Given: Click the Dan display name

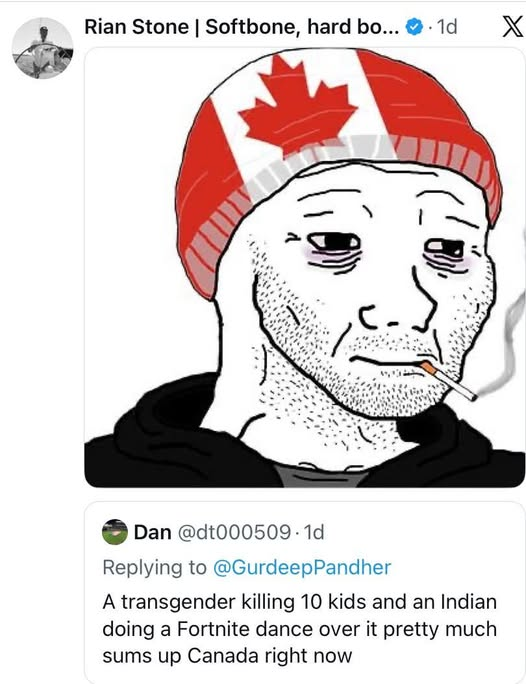Looking at the screenshot, I should [x=152, y=532].
